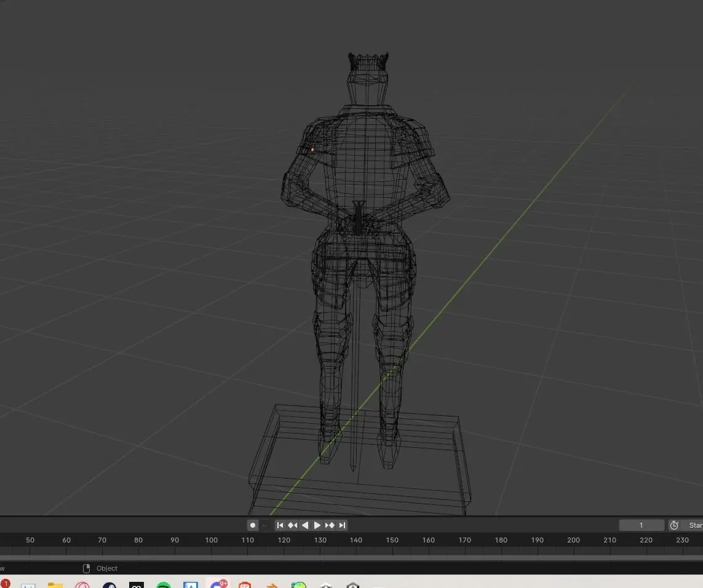This screenshot has height=588, width=703.
Task: Open the auto keyframing options dropdown
Action: (265, 525)
